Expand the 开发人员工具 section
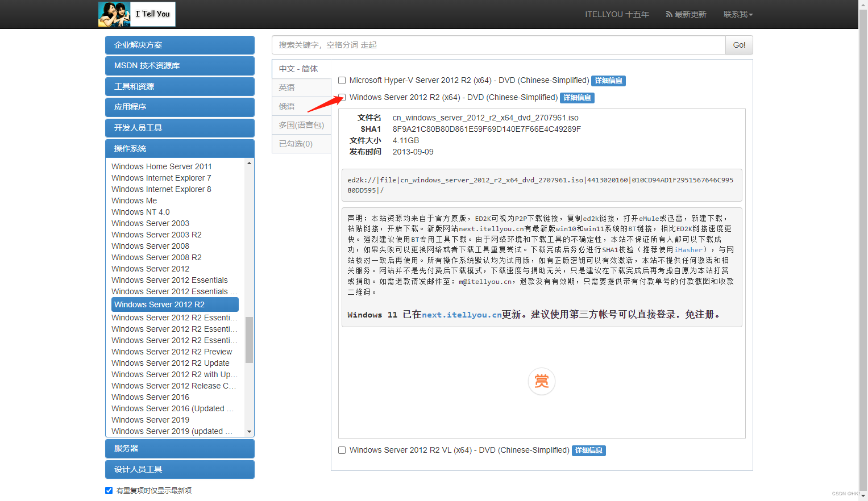The height and width of the screenshot is (501, 868). click(180, 128)
